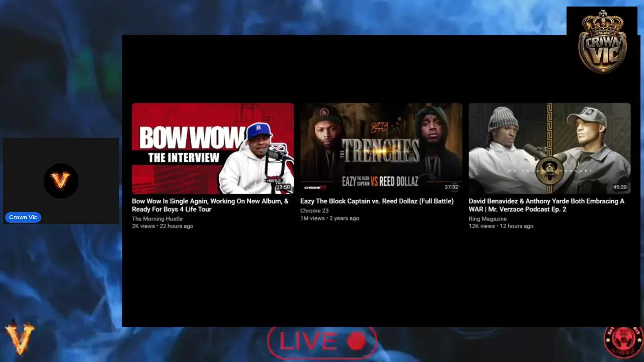Open the Ring Magazine channel link
This screenshot has height=362, width=644.
pos(488,219)
